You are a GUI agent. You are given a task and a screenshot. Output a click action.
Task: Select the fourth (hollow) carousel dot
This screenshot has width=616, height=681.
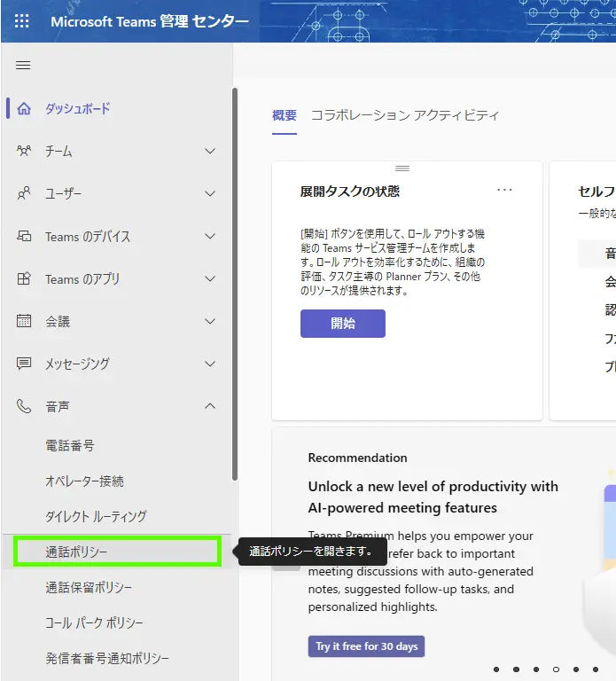556,669
